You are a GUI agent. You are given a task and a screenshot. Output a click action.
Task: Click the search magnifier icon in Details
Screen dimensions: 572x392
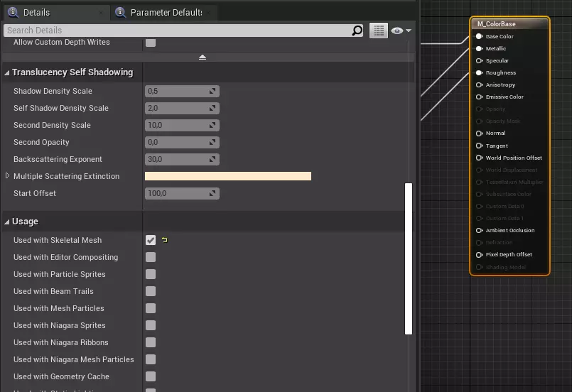click(x=357, y=31)
